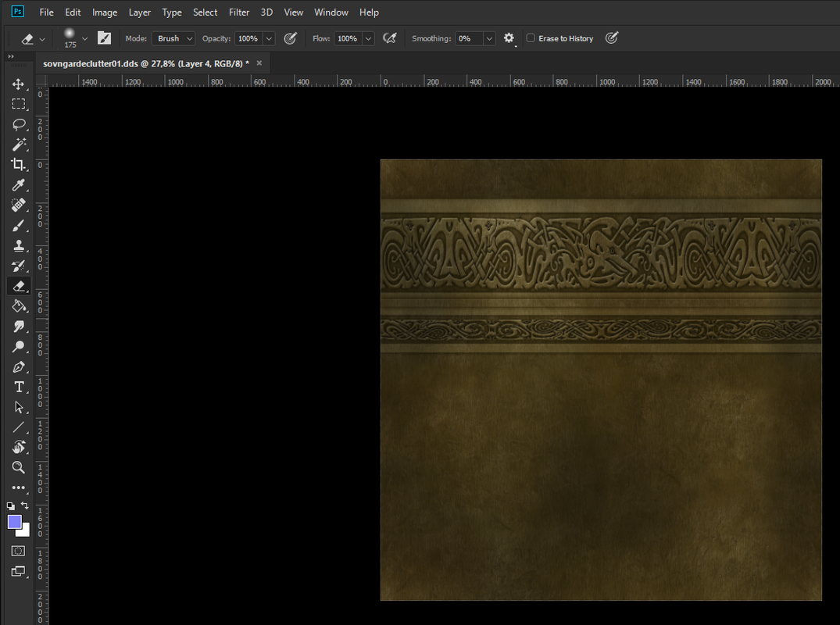Change the screen mode

click(x=18, y=571)
